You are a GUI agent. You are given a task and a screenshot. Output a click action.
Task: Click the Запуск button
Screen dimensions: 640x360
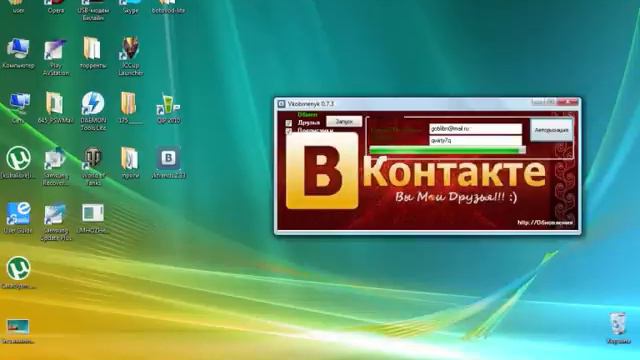tap(344, 122)
